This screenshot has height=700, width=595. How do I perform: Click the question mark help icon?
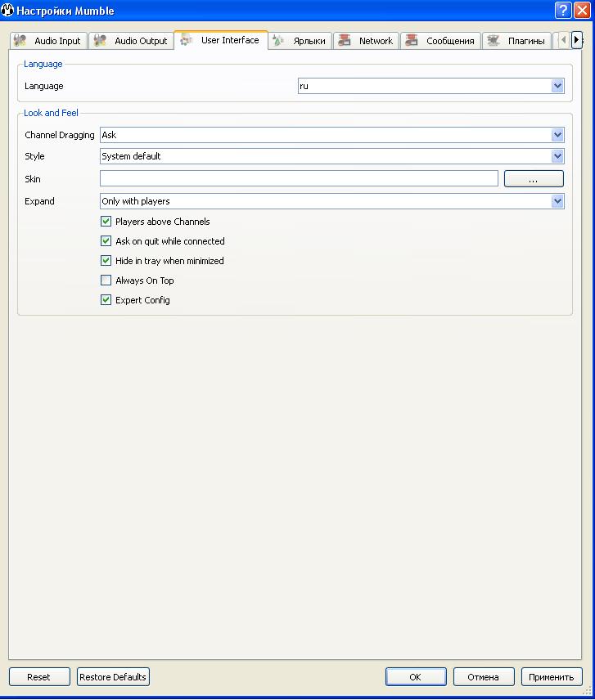(x=562, y=11)
